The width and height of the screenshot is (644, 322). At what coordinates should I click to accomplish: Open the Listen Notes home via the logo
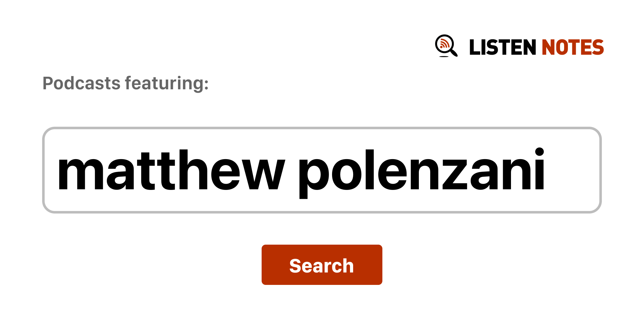519,47
